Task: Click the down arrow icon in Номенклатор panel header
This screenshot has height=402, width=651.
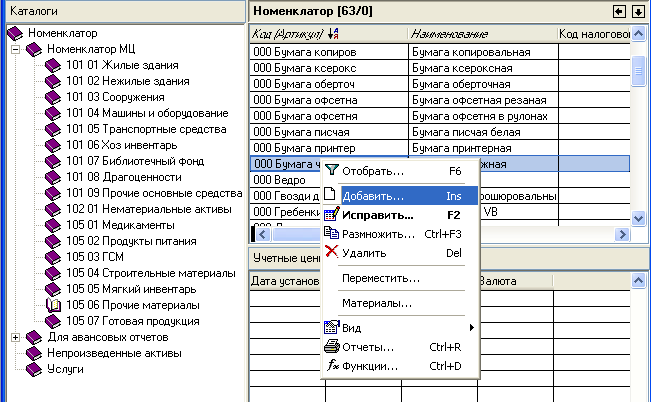Action: point(638,11)
